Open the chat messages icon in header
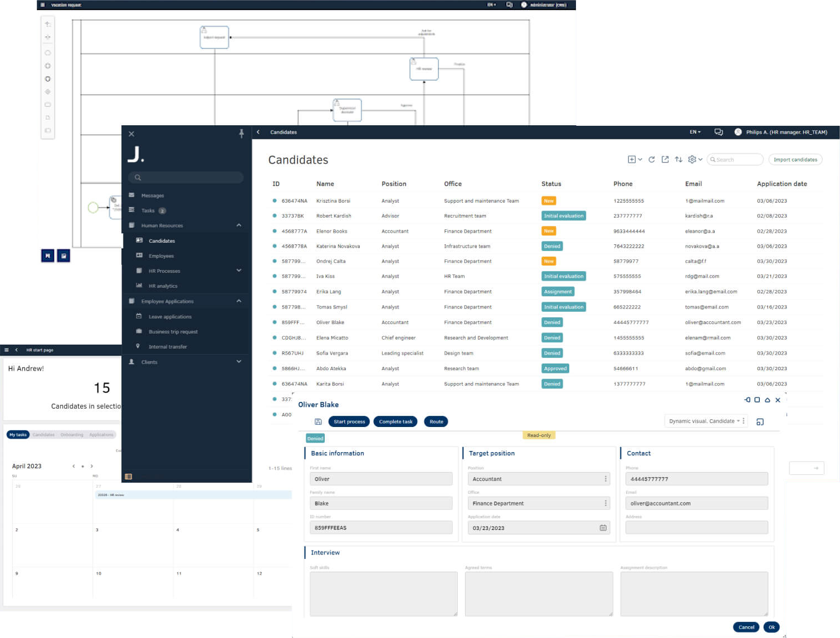 719,132
